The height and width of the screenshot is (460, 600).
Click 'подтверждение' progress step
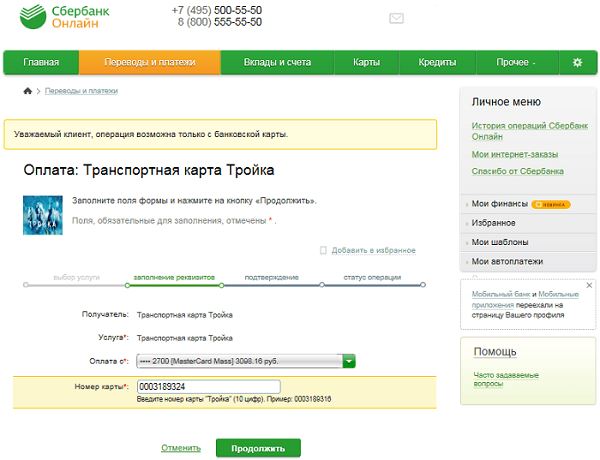(x=272, y=277)
